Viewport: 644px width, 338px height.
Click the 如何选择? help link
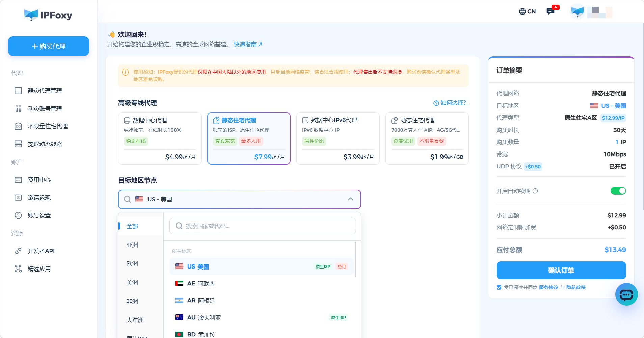click(451, 103)
